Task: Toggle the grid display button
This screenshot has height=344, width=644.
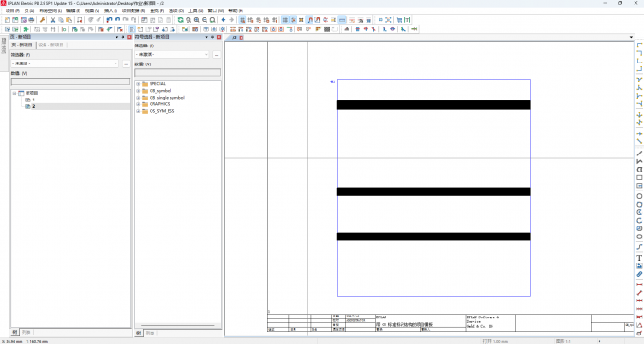Action: [285, 20]
